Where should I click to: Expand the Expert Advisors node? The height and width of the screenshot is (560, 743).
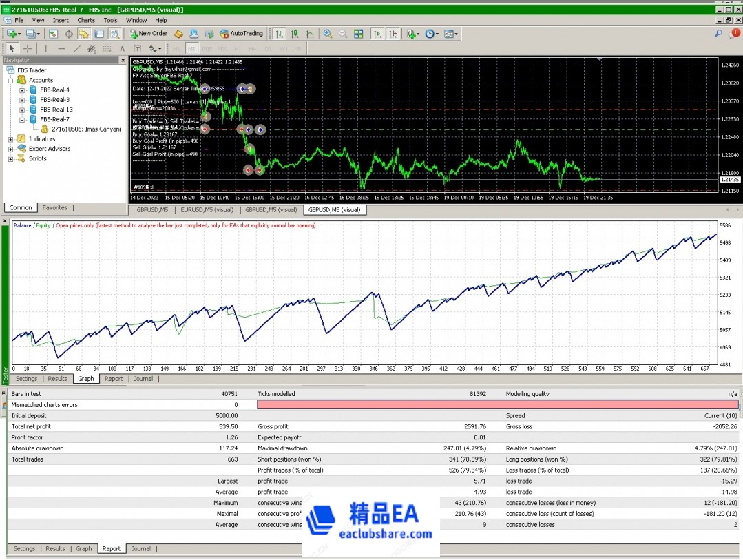click(x=11, y=149)
